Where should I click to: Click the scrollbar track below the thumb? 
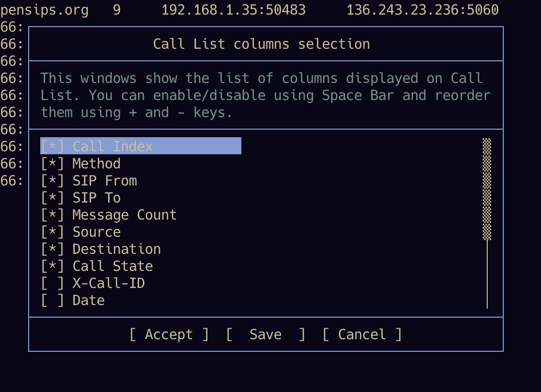click(487, 274)
